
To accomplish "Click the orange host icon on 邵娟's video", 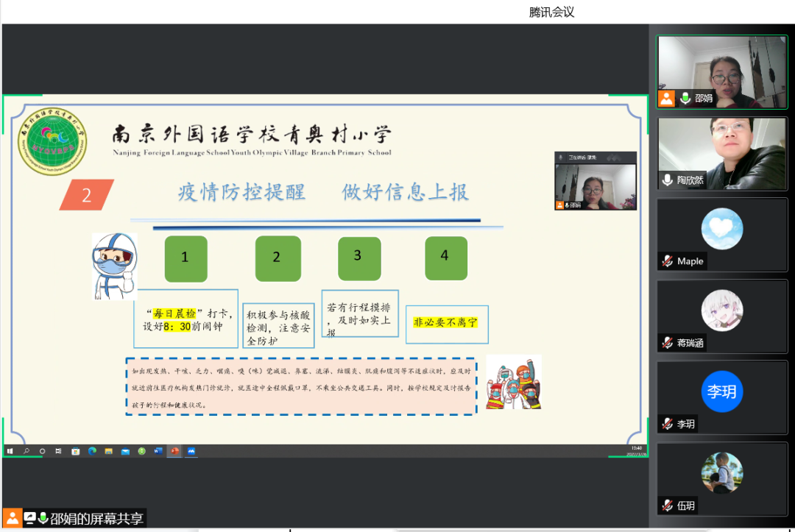I will click(667, 98).
